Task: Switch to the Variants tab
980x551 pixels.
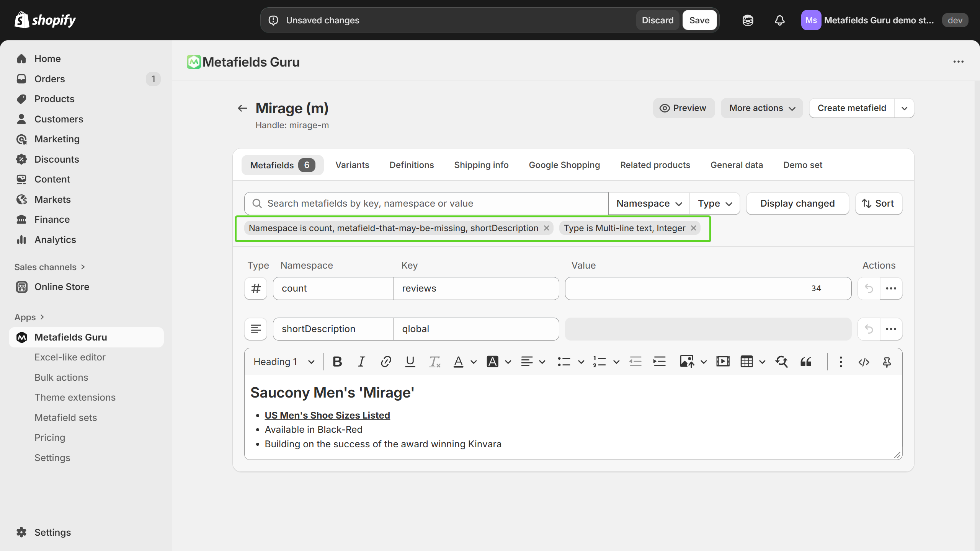Action: 352,165
